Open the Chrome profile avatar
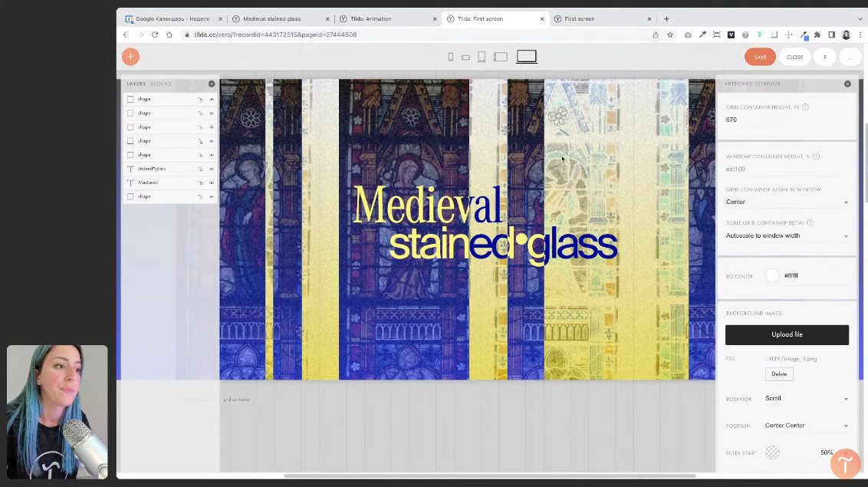 coord(846,35)
